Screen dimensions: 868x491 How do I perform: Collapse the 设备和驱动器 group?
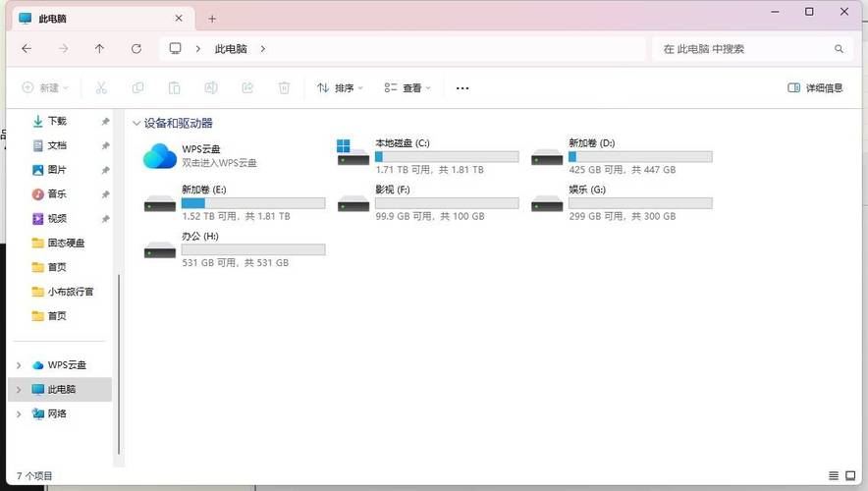[136, 123]
